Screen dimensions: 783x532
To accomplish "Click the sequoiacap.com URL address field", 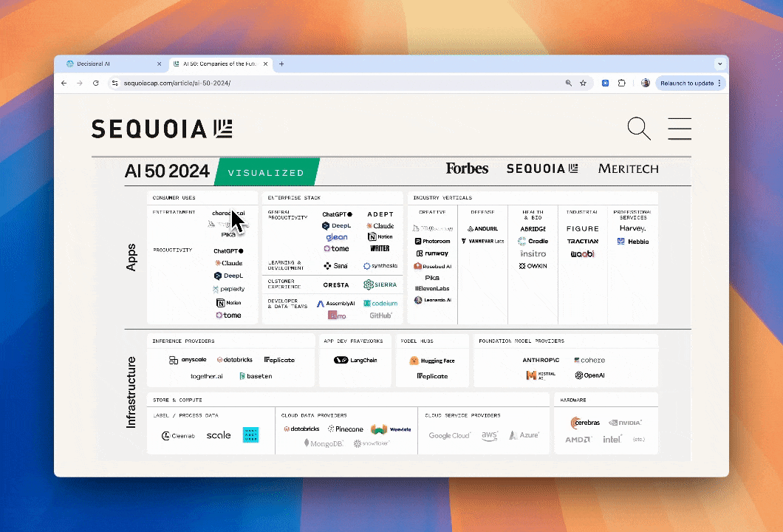I will point(332,83).
